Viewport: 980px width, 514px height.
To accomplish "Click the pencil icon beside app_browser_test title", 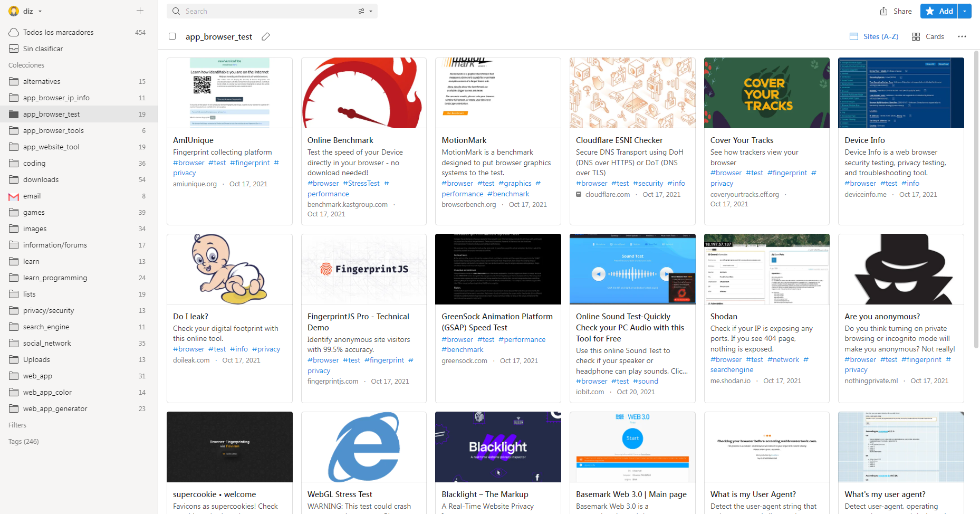I will (x=266, y=36).
